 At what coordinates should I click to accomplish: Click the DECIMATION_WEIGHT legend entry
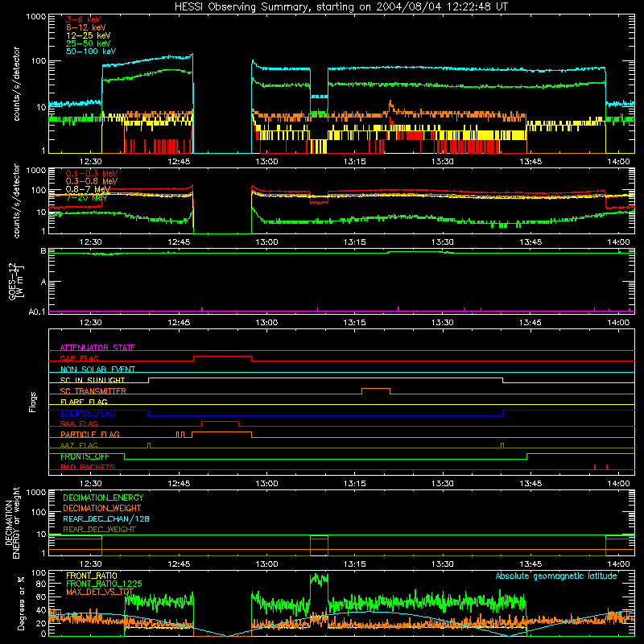pyautogui.click(x=102, y=508)
